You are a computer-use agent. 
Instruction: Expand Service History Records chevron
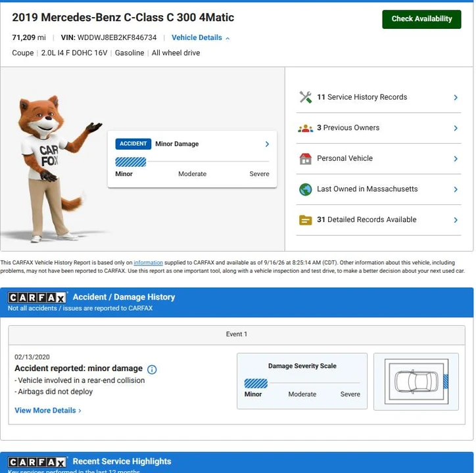coord(456,97)
